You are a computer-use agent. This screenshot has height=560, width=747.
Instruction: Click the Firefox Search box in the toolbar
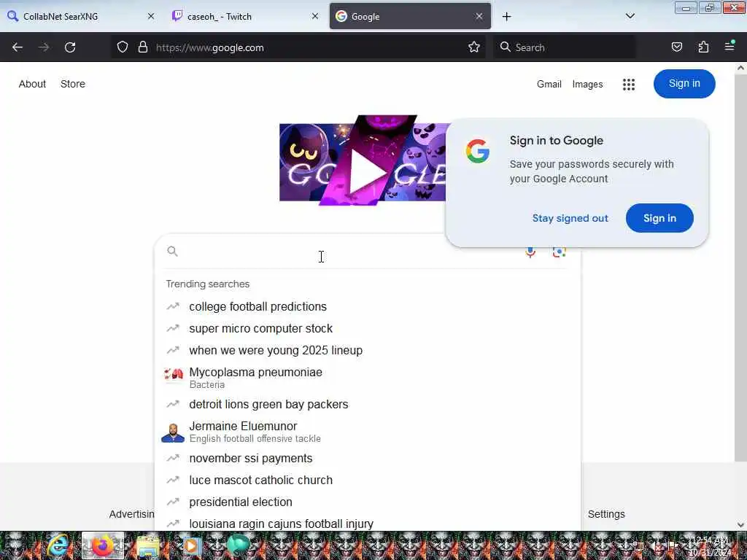565,47
